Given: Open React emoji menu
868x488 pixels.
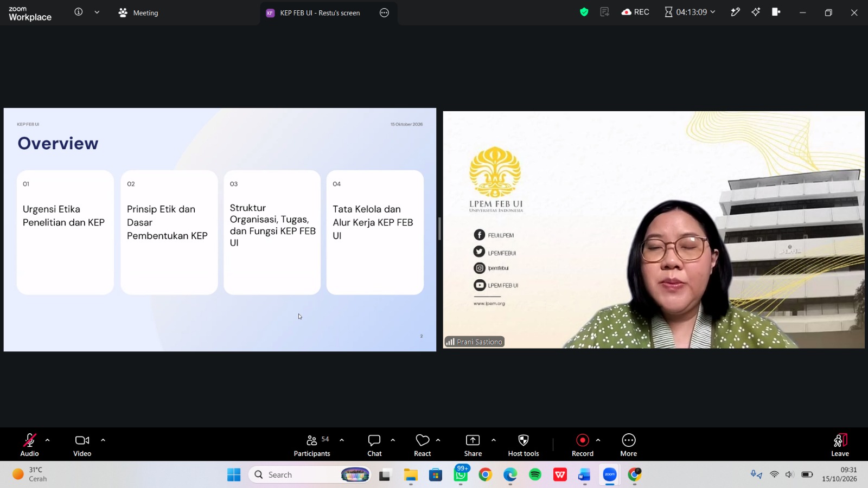Looking at the screenshot, I should [423, 445].
